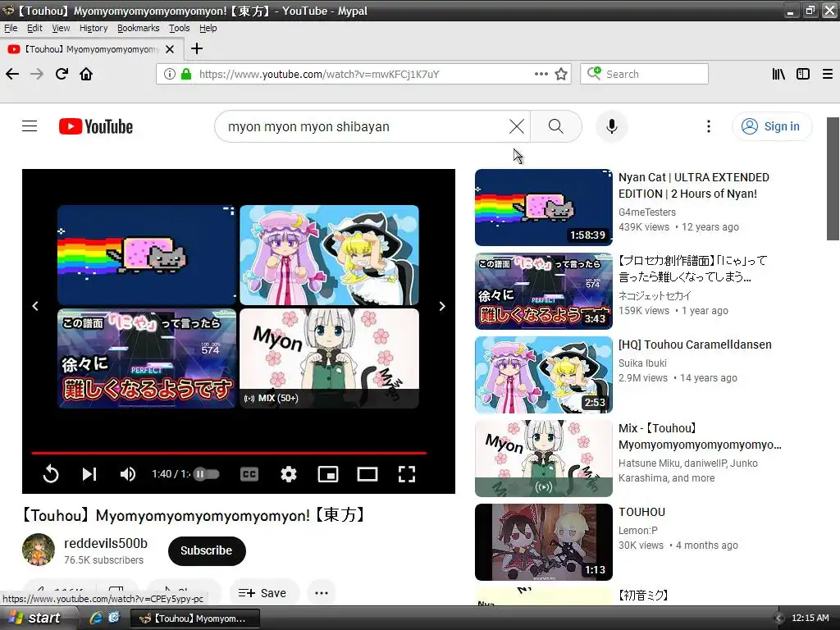Image resolution: width=840 pixels, height=630 pixels.
Task: Subscribe to reddevils500b
Action: click(207, 550)
